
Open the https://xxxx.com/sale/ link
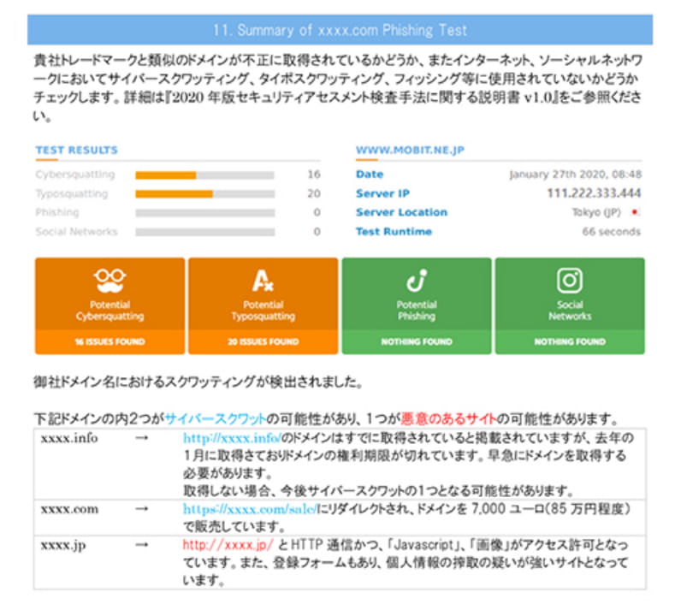(249, 509)
